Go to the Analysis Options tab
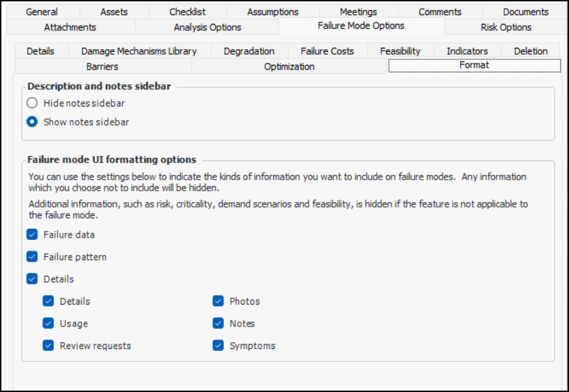 point(207,27)
